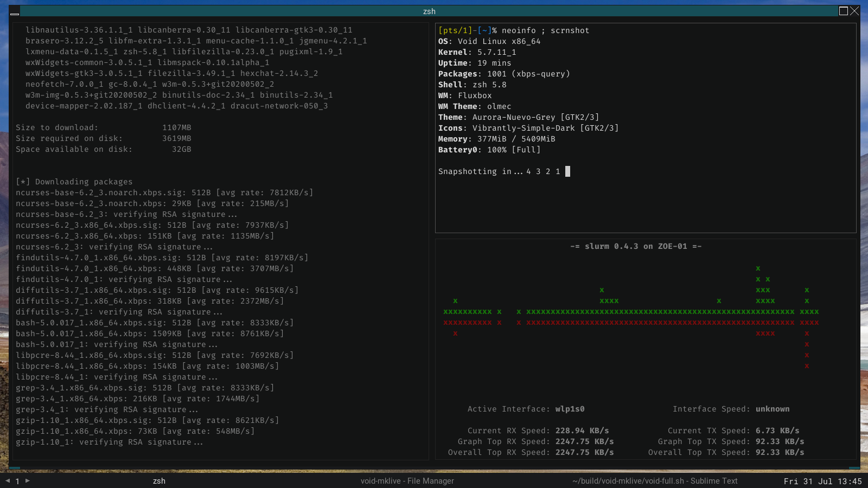This screenshot has width=868, height=488.
Task: Click Current TX Speed 6.73 KB/s
Action: coord(777,431)
